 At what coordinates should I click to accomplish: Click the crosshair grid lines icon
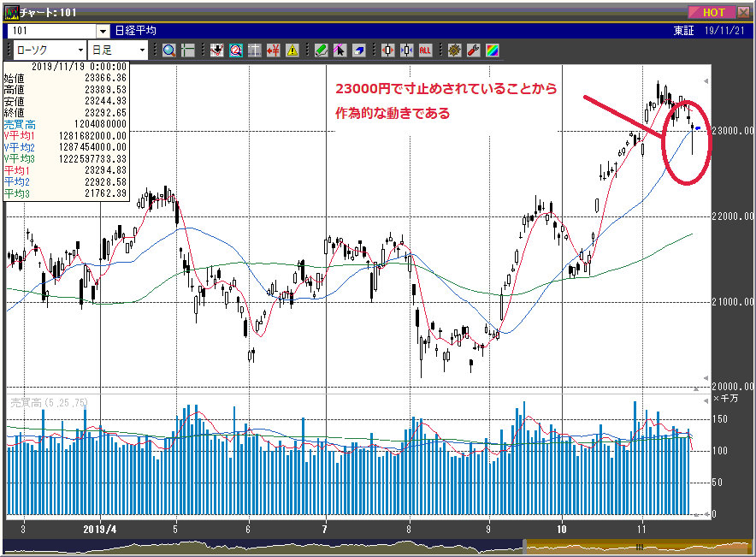[x=188, y=50]
